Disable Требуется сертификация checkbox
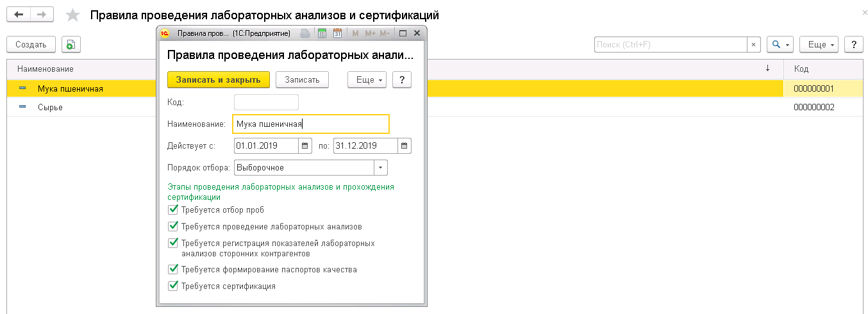868x314 pixels. (x=172, y=286)
